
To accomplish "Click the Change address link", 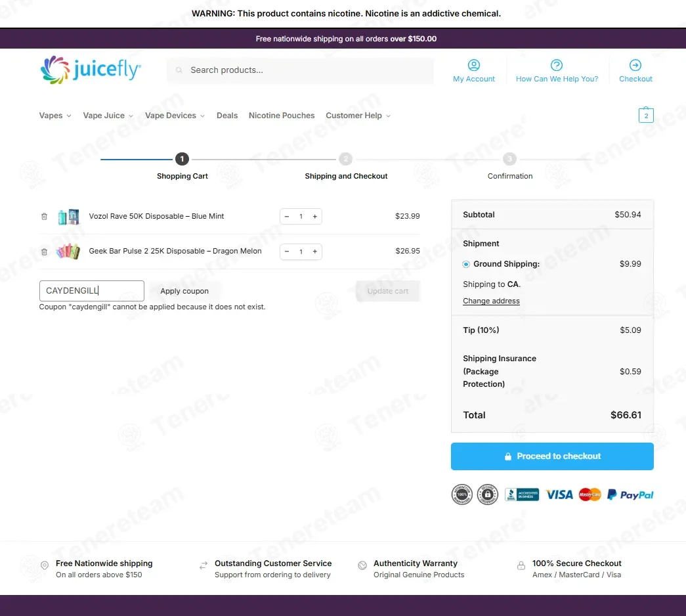I will point(491,301).
